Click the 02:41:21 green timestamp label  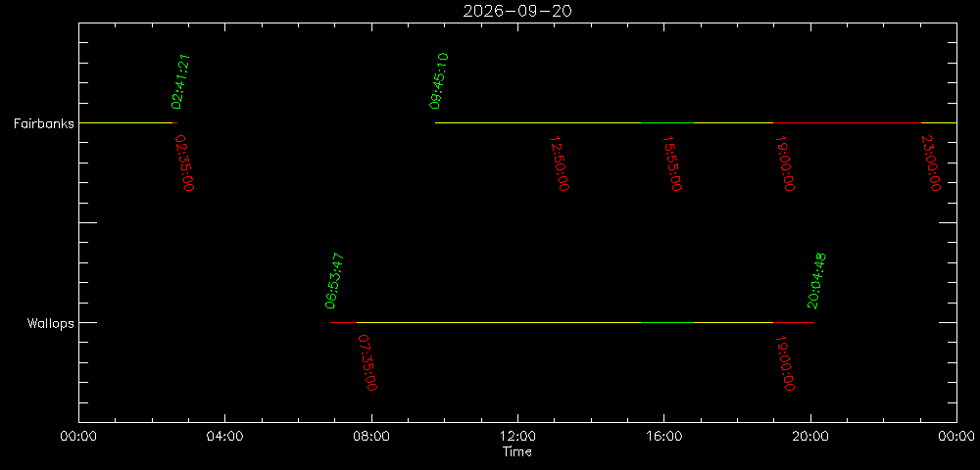(x=180, y=82)
